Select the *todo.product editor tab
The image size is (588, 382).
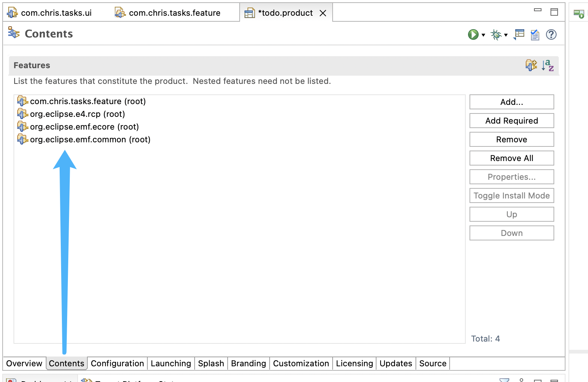(x=285, y=13)
